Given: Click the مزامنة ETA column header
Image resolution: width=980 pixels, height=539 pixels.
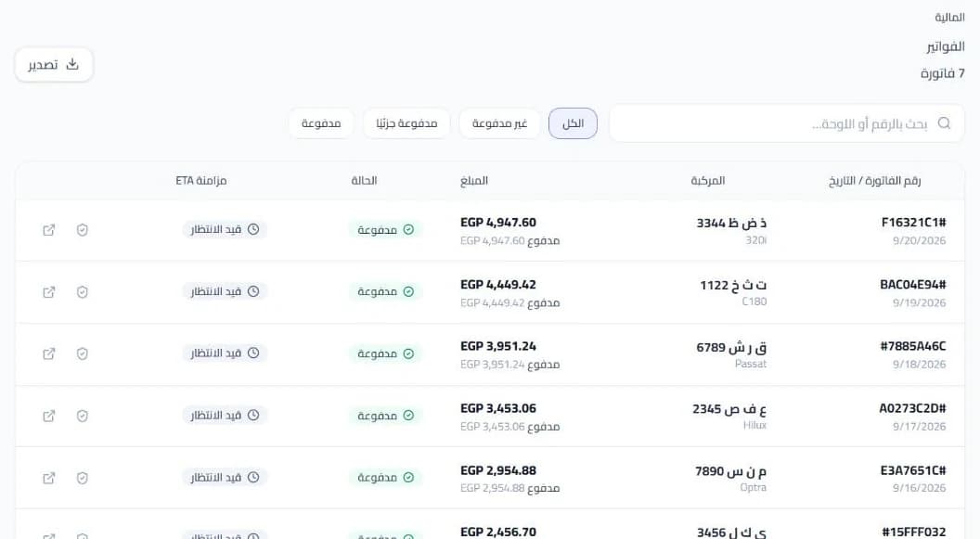Looking at the screenshot, I should pos(201,181).
